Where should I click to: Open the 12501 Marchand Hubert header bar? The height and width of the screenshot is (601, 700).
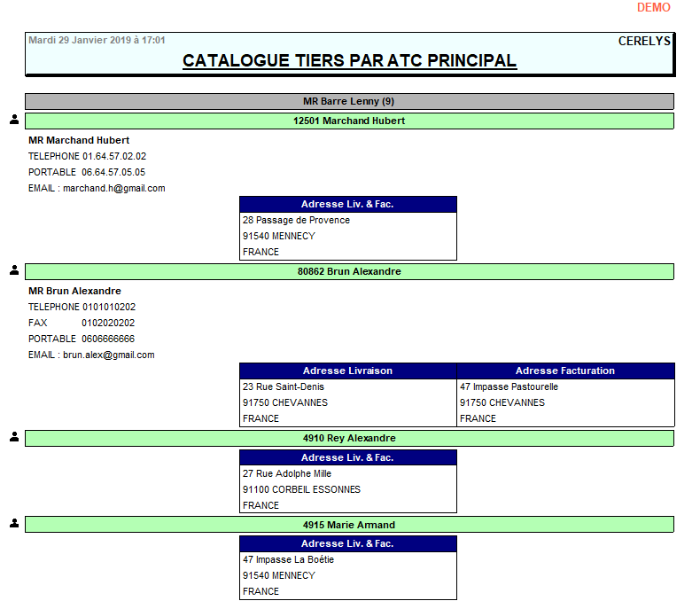click(x=349, y=121)
